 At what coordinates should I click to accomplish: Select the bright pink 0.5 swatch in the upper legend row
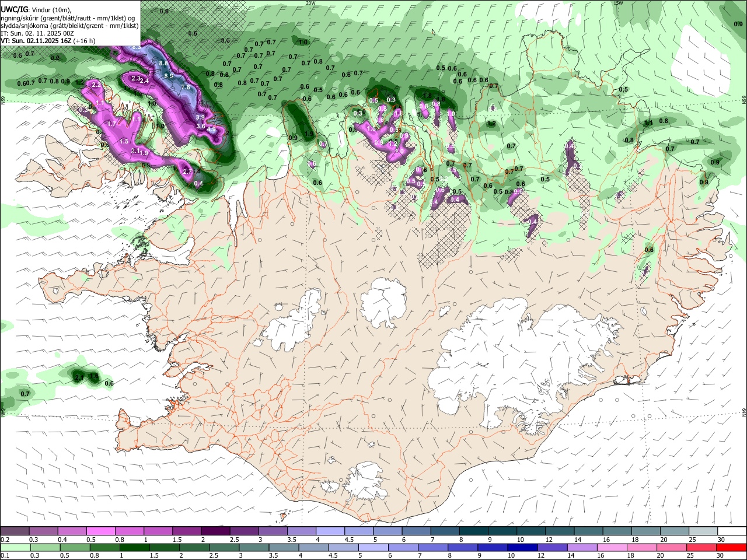point(100,531)
